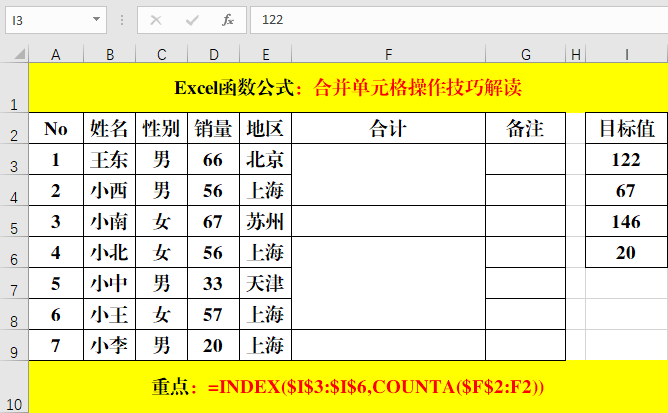Click the '苏州' region cell

265,222
